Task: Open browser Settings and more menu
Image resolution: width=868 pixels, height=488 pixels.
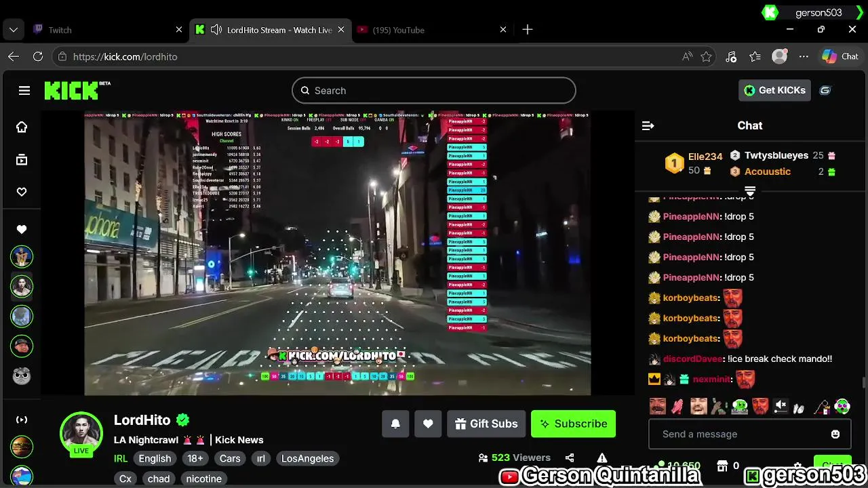Action: pyautogui.click(x=804, y=57)
